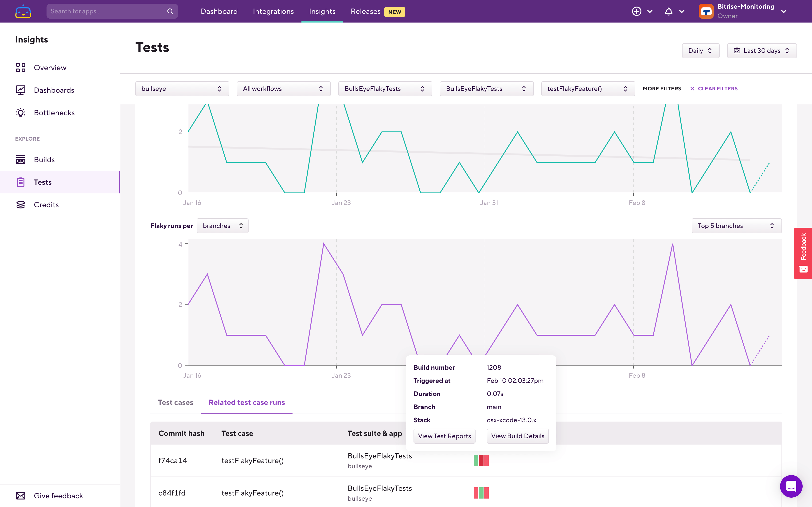Open Bottlenecks from the sidebar
This screenshot has width=812, height=507.
click(54, 113)
